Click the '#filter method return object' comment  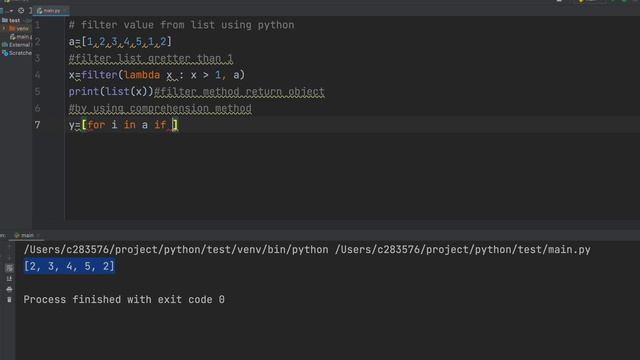[x=239, y=92]
